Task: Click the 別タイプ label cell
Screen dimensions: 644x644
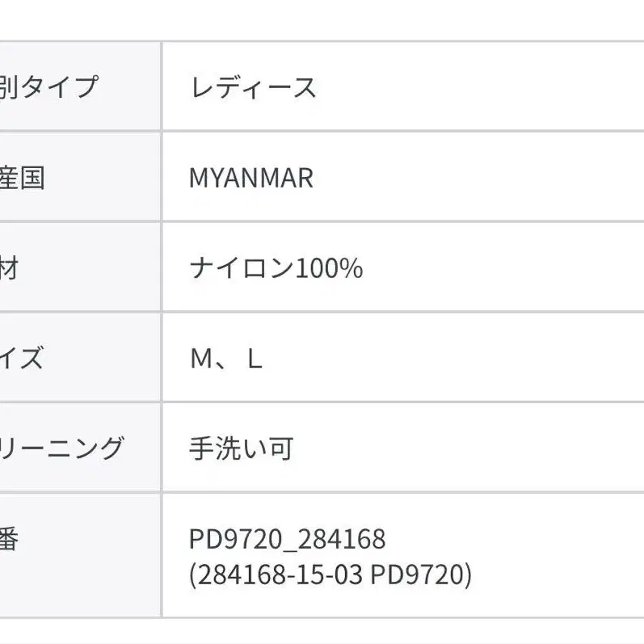Action: tap(48, 86)
